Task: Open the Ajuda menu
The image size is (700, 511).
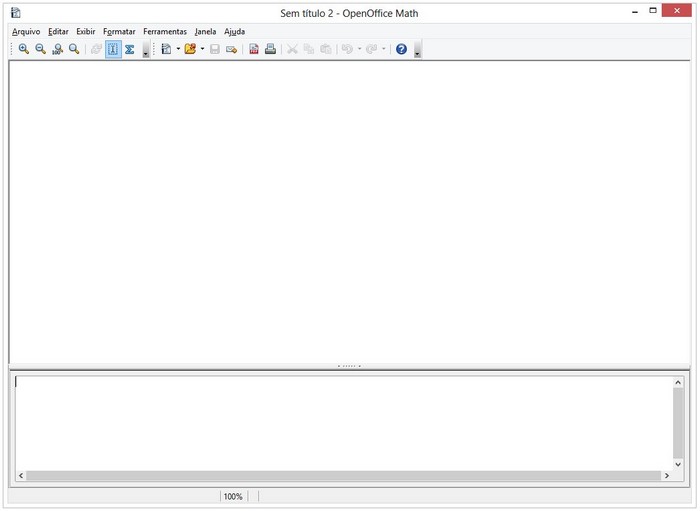Action: (x=234, y=32)
